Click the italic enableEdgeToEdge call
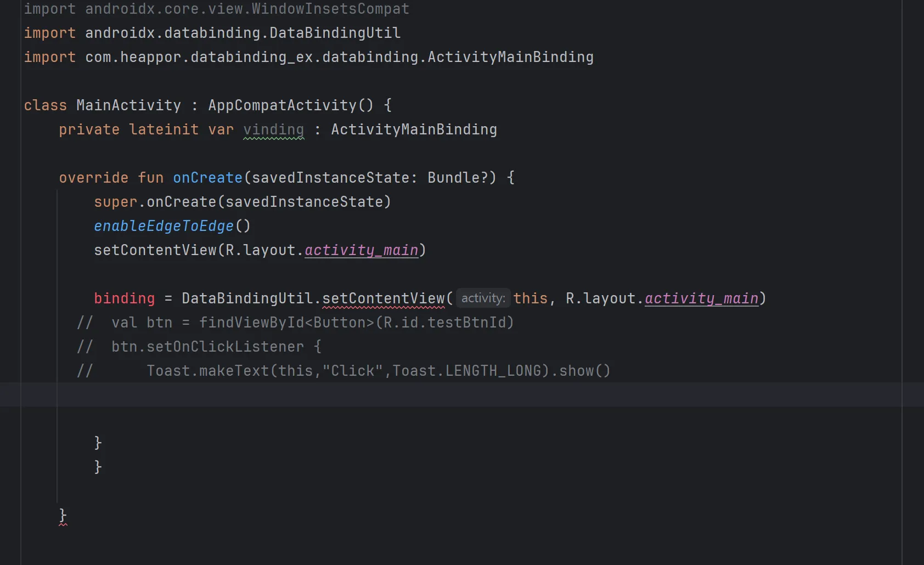Viewport: 924px width, 565px height. (x=164, y=226)
